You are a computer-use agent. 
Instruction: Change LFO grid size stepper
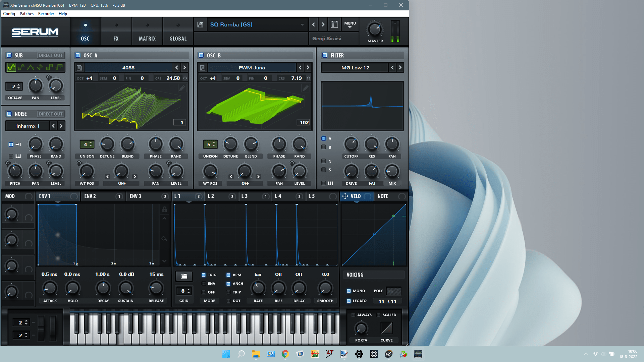[184, 291]
